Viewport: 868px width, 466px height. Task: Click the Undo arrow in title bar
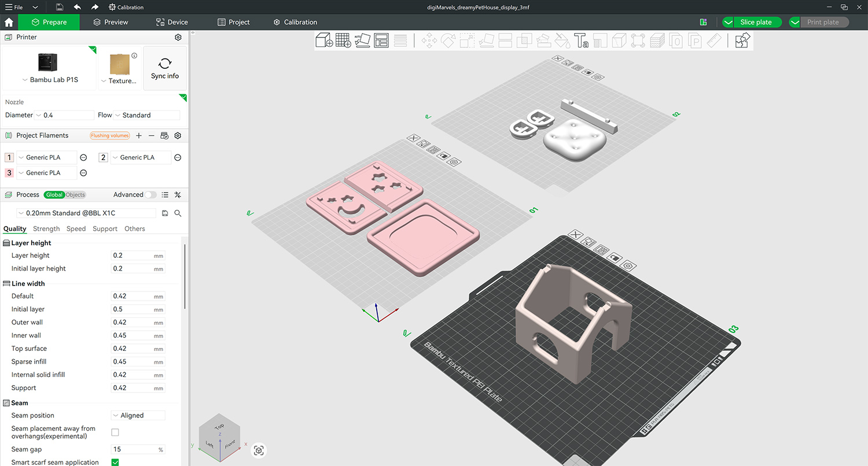coord(78,7)
